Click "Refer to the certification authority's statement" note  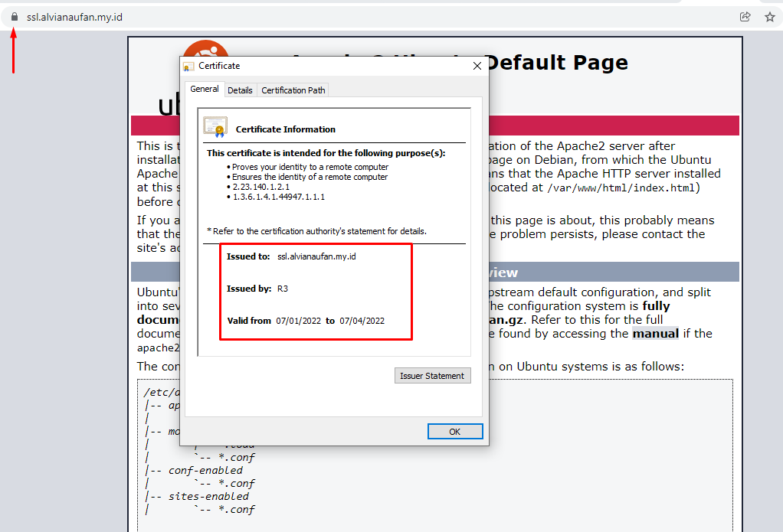click(x=316, y=232)
